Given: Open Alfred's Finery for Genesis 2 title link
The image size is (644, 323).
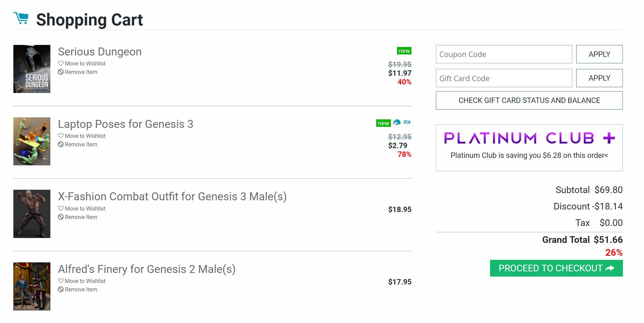Looking at the screenshot, I should pyautogui.click(x=146, y=269).
